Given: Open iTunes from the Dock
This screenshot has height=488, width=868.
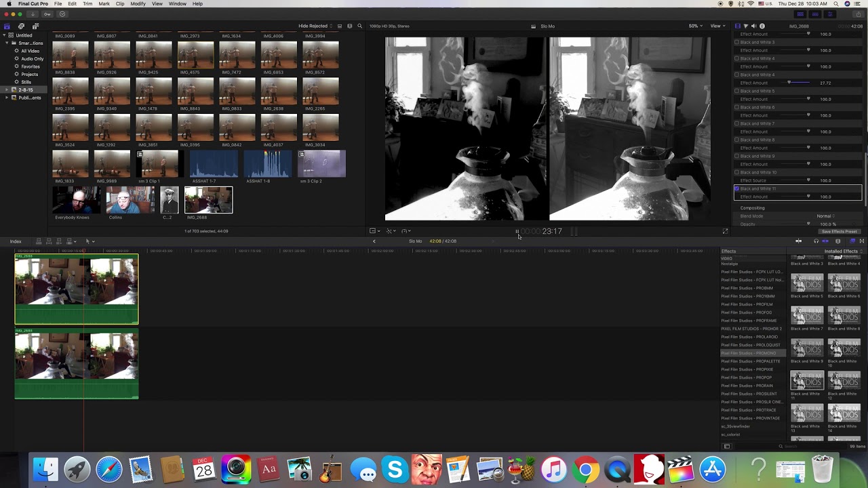Looking at the screenshot, I should point(553,470).
